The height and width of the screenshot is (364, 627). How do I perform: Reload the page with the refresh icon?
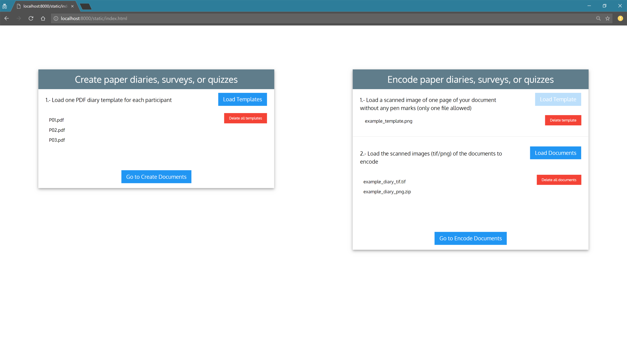tap(31, 18)
